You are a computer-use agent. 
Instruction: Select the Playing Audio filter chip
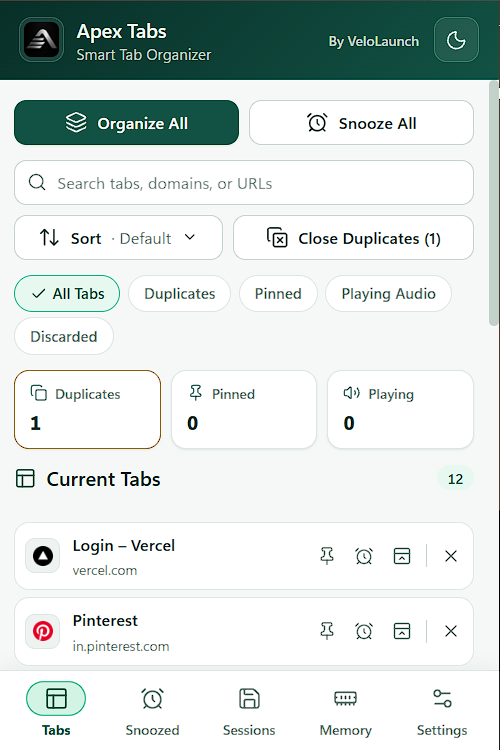coord(388,294)
